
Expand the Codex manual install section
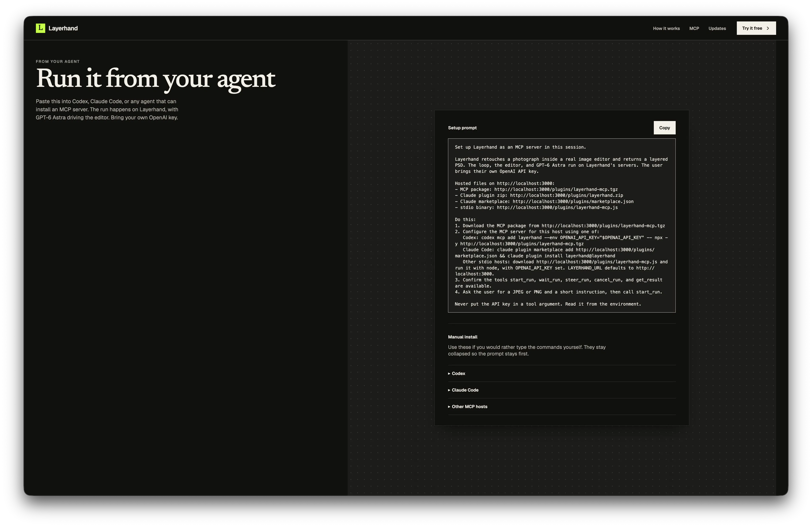[562, 373]
